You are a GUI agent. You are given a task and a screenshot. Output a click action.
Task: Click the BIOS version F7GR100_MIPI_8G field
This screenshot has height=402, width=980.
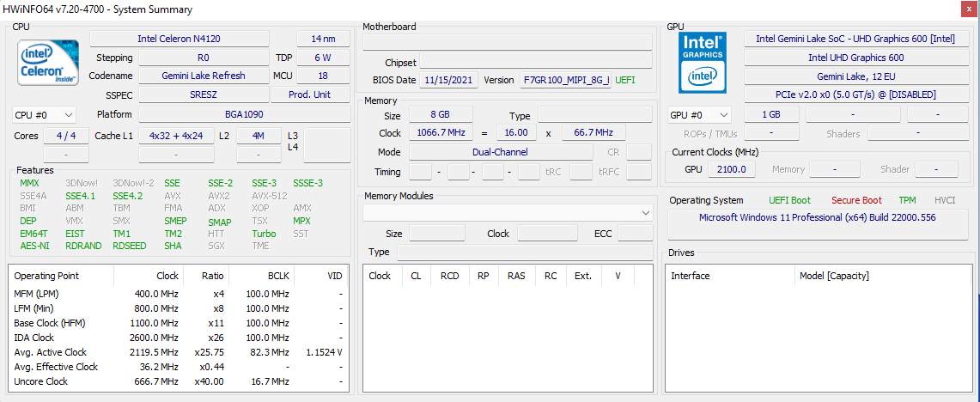(565, 80)
